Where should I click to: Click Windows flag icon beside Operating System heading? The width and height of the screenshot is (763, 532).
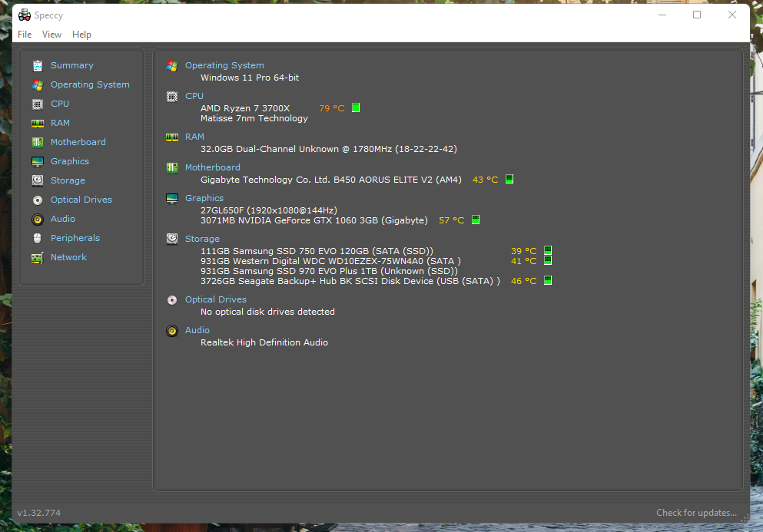pos(172,66)
